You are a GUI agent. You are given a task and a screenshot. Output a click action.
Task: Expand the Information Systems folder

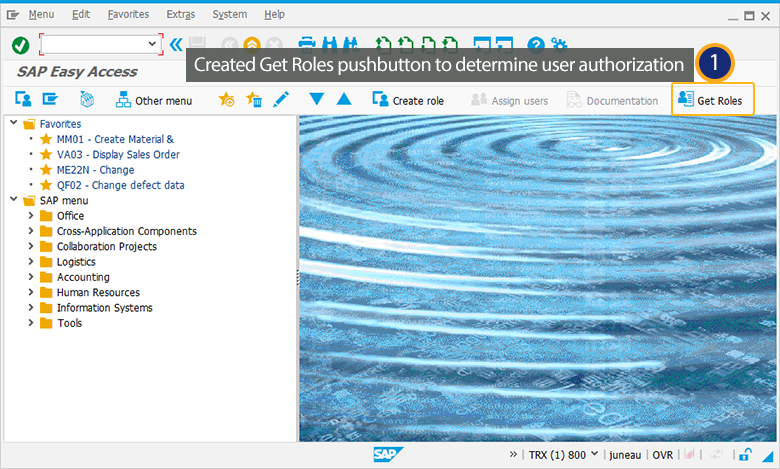tap(31, 307)
